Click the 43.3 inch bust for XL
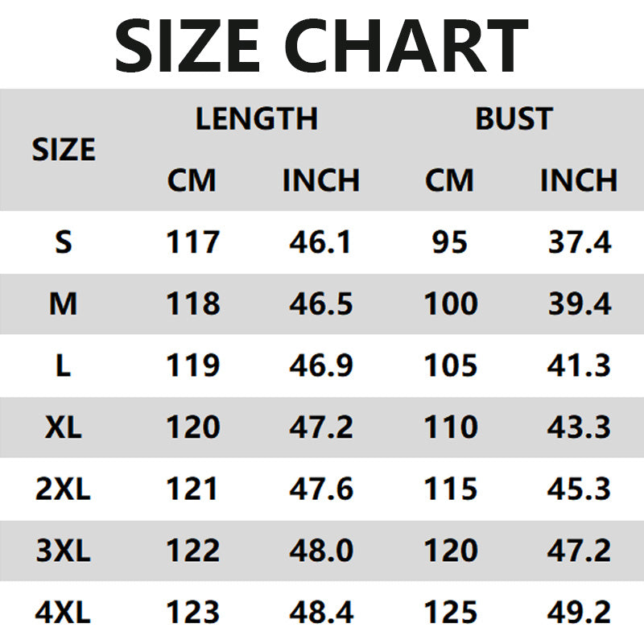The image size is (644, 644). click(x=579, y=427)
